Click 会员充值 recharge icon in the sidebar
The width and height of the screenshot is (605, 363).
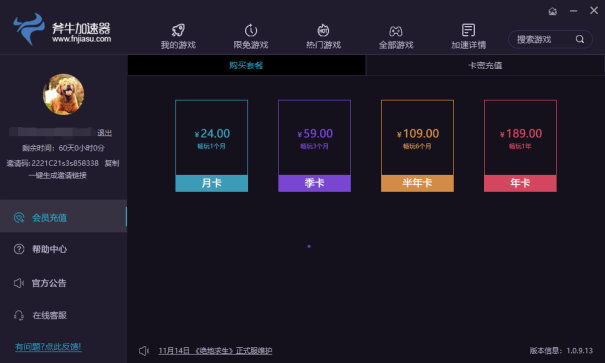[x=19, y=218]
